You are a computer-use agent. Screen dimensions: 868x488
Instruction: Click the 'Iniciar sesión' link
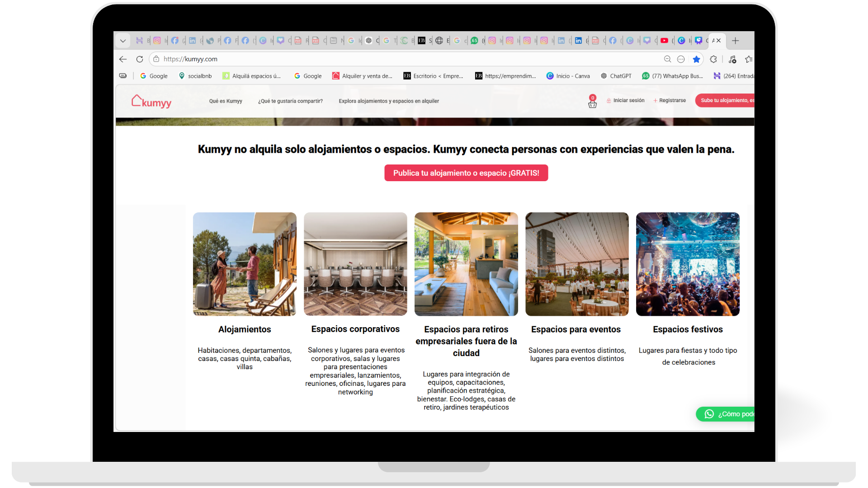coord(626,100)
